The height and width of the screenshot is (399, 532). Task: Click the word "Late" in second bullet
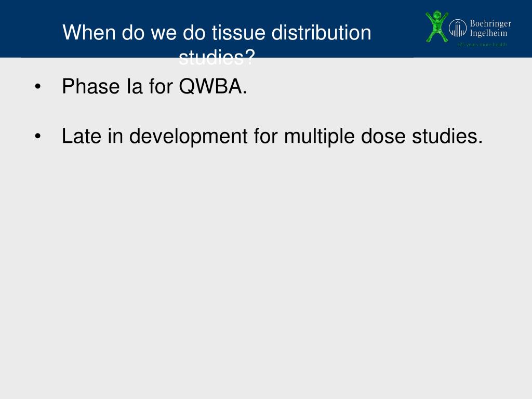pyautogui.click(x=82, y=137)
